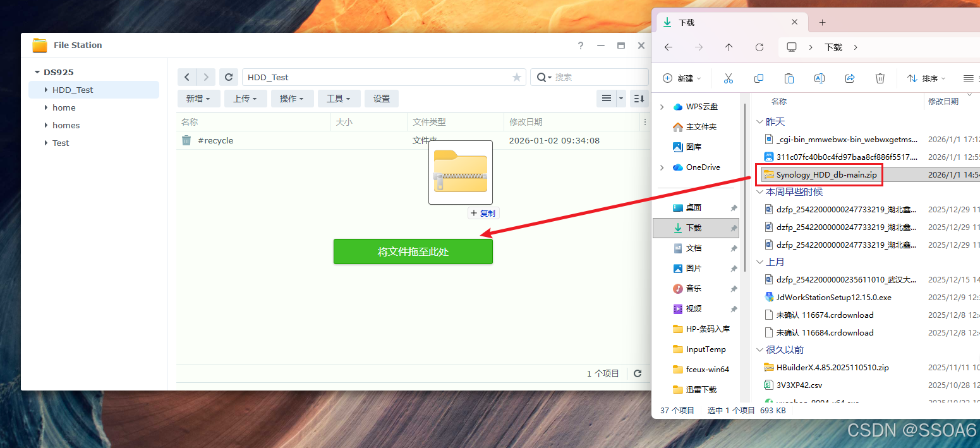Select the File Station app icon
The height and width of the screenshot is (448, 980).
click(x=40, y=45)
